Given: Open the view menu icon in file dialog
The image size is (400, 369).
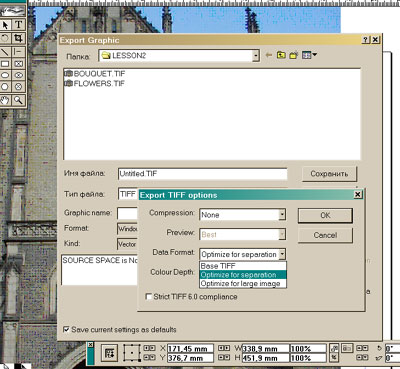Looking at the screenshot, I should pyautogui.click(x=309, y=55).
